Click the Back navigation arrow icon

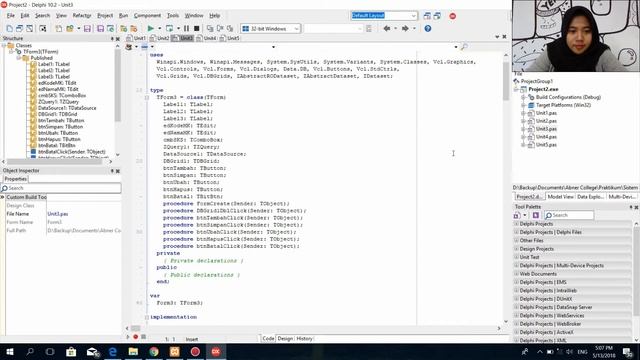coord(387,29)
